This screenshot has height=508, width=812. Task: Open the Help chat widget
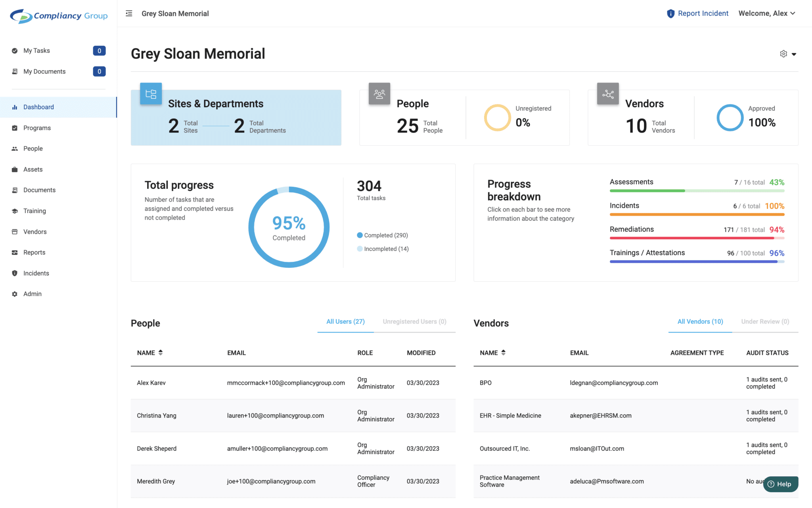tap(780, 484)
